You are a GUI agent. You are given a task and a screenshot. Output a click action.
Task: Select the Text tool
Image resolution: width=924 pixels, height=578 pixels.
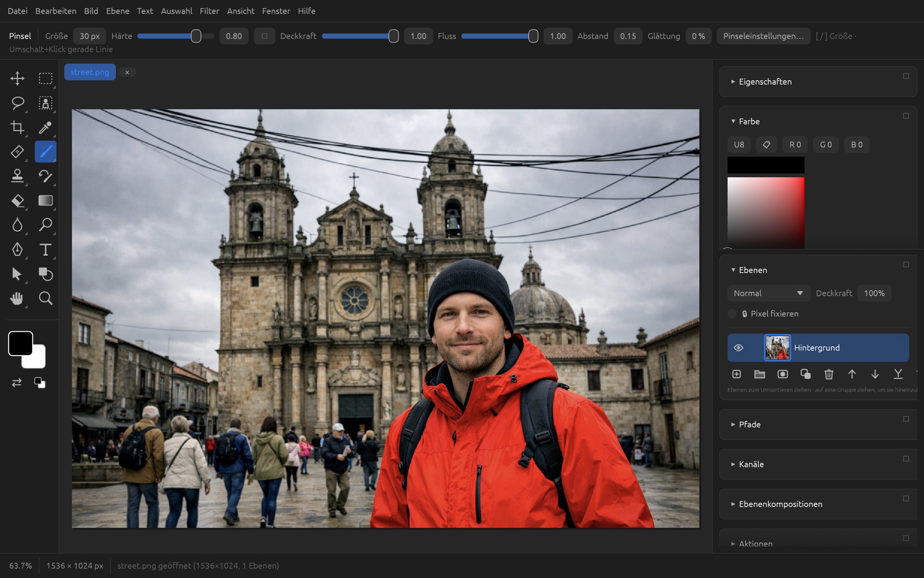pyautogui.click(x=46, y=250)
